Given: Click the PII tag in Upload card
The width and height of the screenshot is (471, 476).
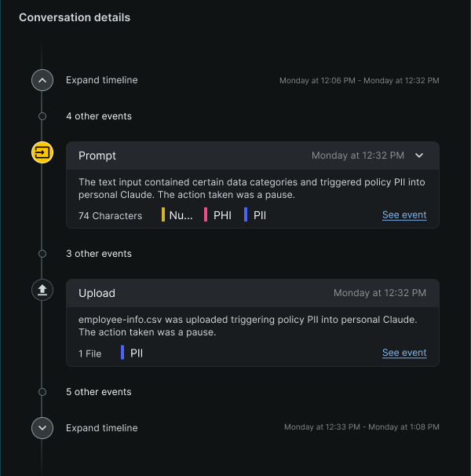Looking at the screenshot, I should coord(132,353).
